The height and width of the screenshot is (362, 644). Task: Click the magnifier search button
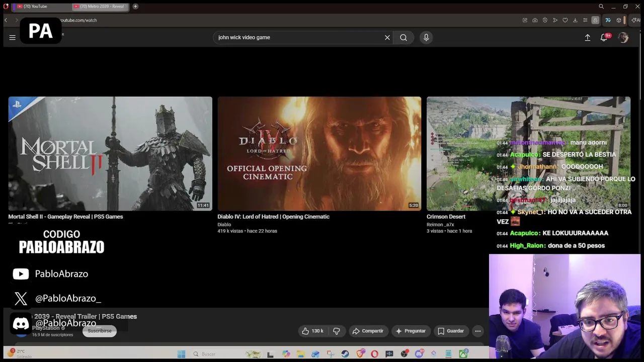coord(404,37)
